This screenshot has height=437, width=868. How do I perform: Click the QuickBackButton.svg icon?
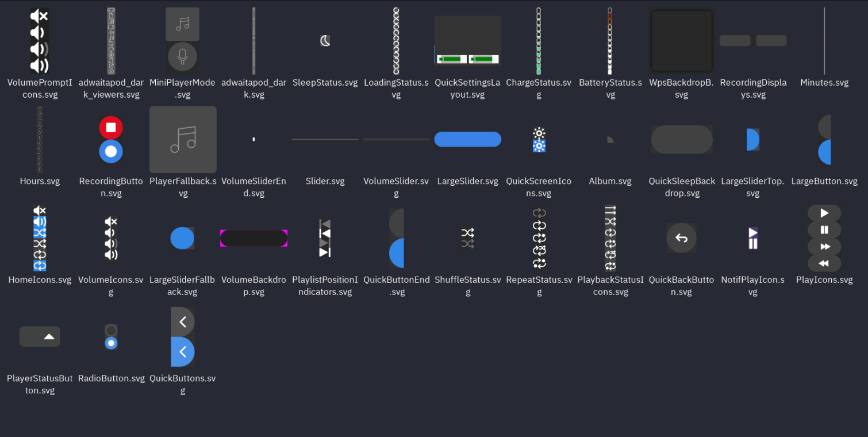click(x=681, y=238)
